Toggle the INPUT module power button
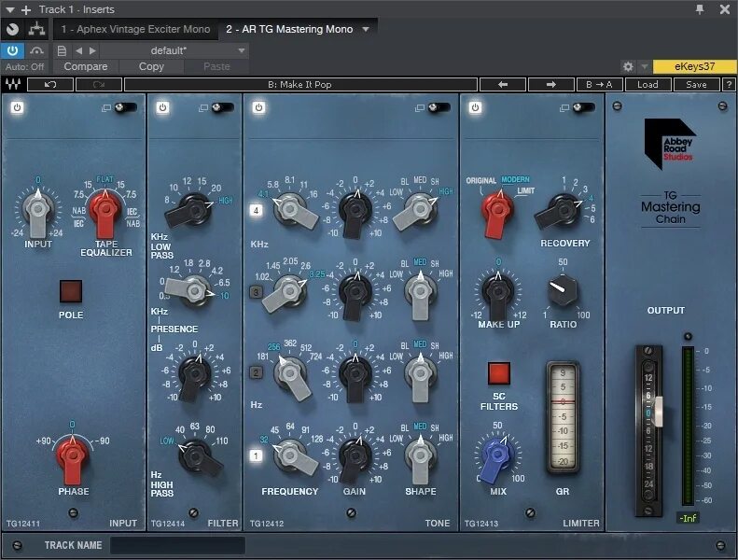This screenshot has height=560, width=738. pos(18,107)
